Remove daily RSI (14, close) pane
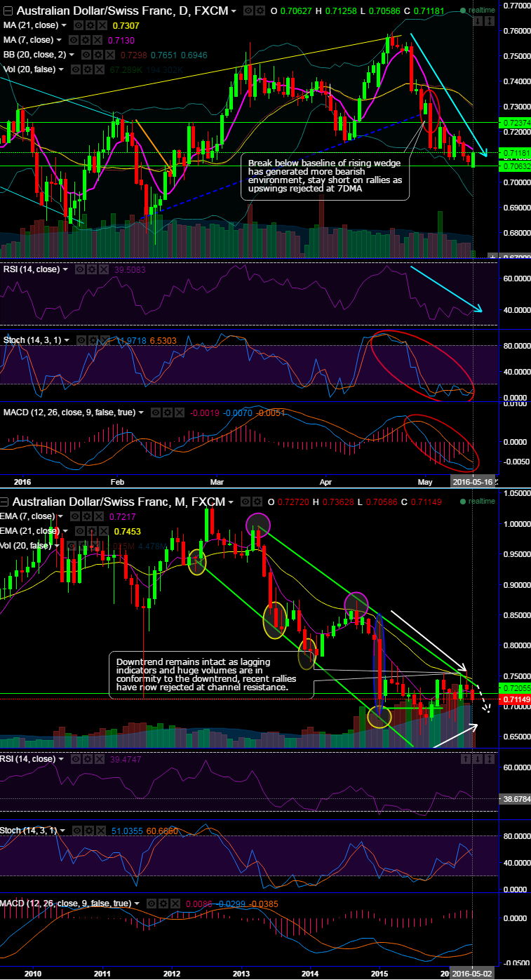Viewport: 531px width, 980px height. [x=103, y=269]
